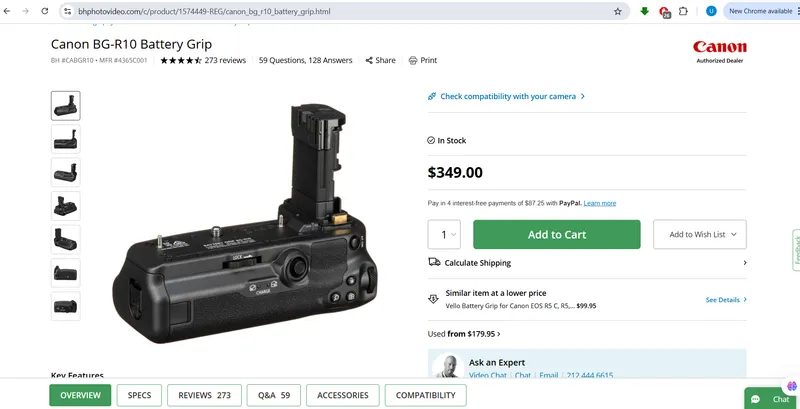Image resolution: width=800 pixels, height=409 pixels.
Task: Click the In Stock checkmark icon
Action: click(431, 140)
